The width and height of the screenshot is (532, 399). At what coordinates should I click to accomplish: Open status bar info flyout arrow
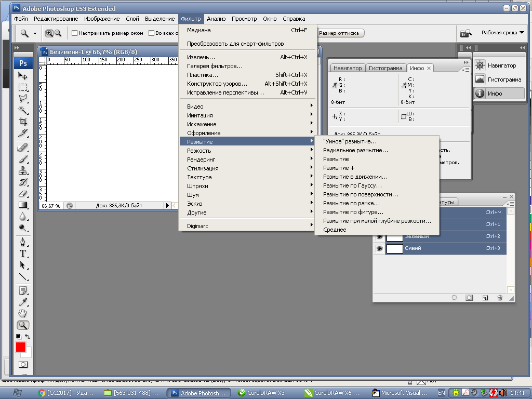tap(167, 206)
